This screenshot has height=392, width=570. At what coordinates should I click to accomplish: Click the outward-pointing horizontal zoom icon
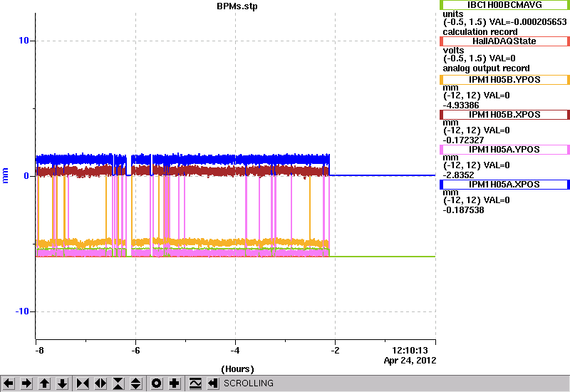[x=100, y=383]
